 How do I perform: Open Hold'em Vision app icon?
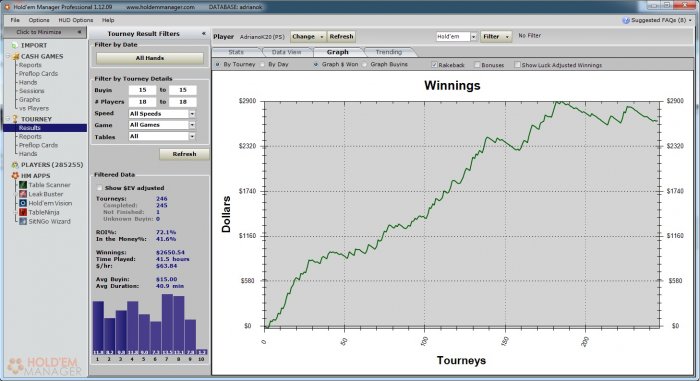click(23, 203)
